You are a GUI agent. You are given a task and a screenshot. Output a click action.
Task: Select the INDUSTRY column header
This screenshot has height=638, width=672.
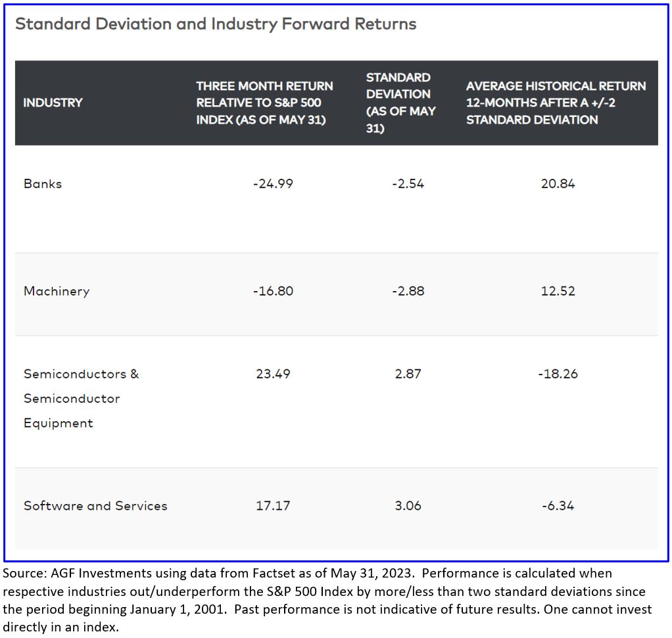pyautogui.click(x=53, y=103)
